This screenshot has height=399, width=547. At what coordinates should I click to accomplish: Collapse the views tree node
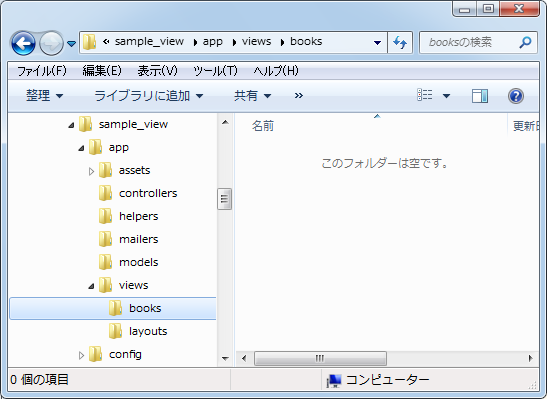[91, 286]
